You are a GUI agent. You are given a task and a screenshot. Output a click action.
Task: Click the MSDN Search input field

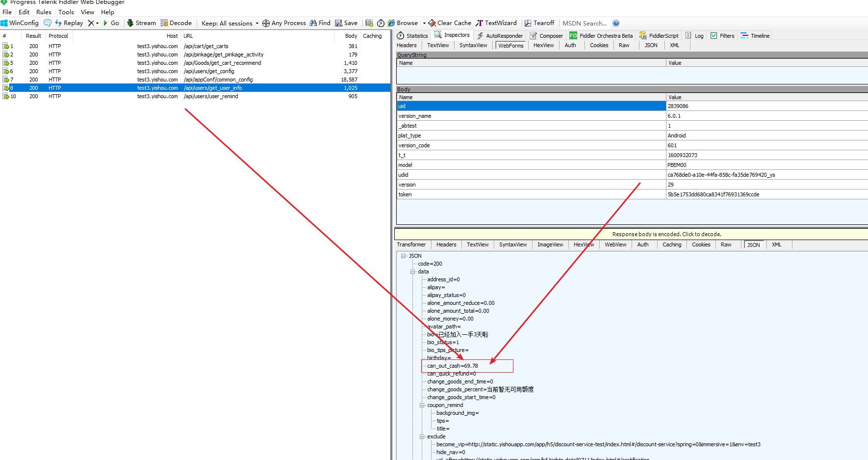(585, 23)
